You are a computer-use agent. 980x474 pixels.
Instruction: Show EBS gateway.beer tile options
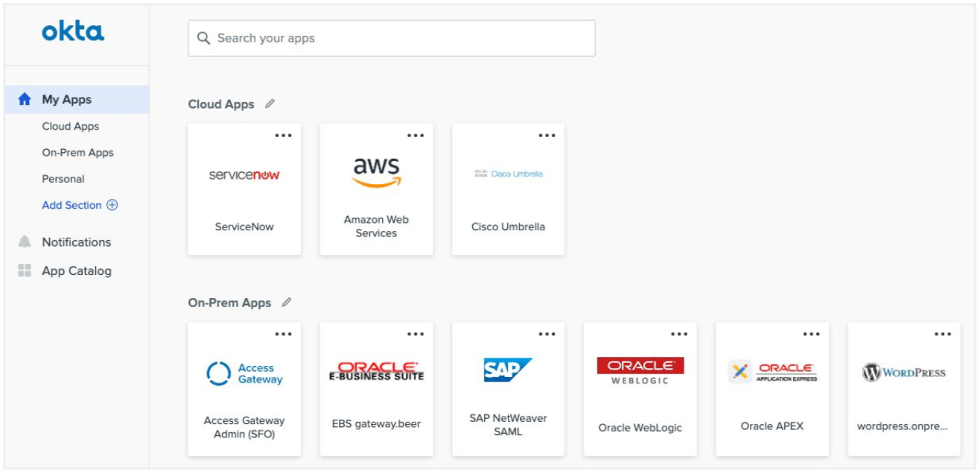tap(415, 335)
